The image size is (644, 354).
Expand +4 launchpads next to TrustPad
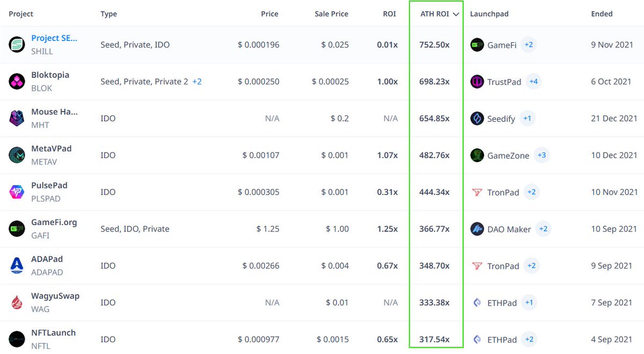point(533,82)
